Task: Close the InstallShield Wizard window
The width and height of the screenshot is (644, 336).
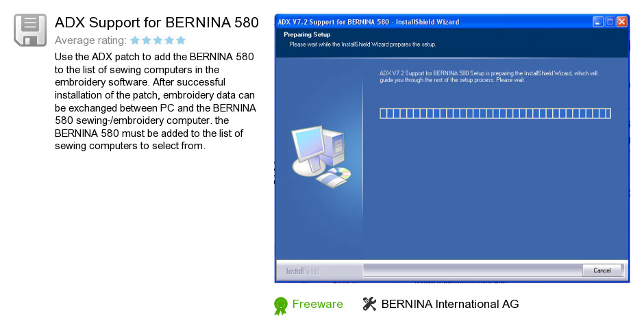Action: (x=622, y=22)
